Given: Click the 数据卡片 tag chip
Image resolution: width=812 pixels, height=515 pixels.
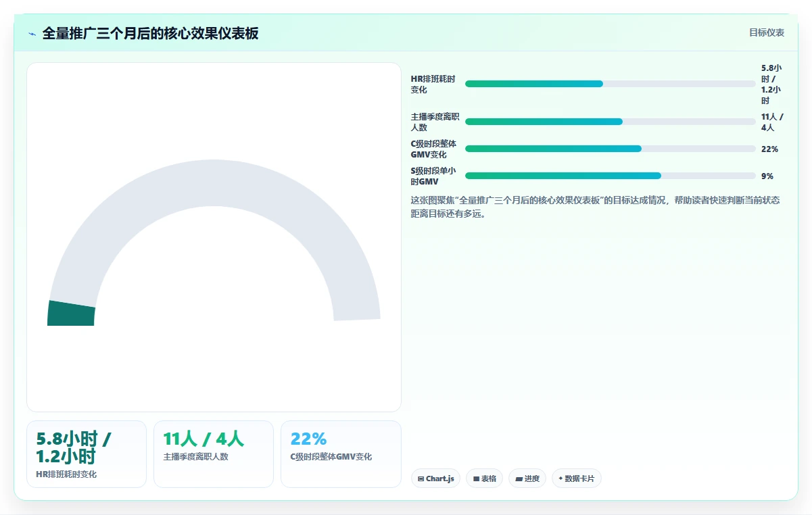Looking at the screenshot, I should click(577, 479).
